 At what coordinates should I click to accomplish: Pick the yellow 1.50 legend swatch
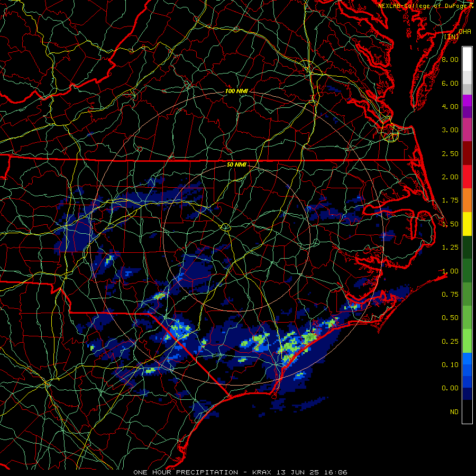point(467,224)
